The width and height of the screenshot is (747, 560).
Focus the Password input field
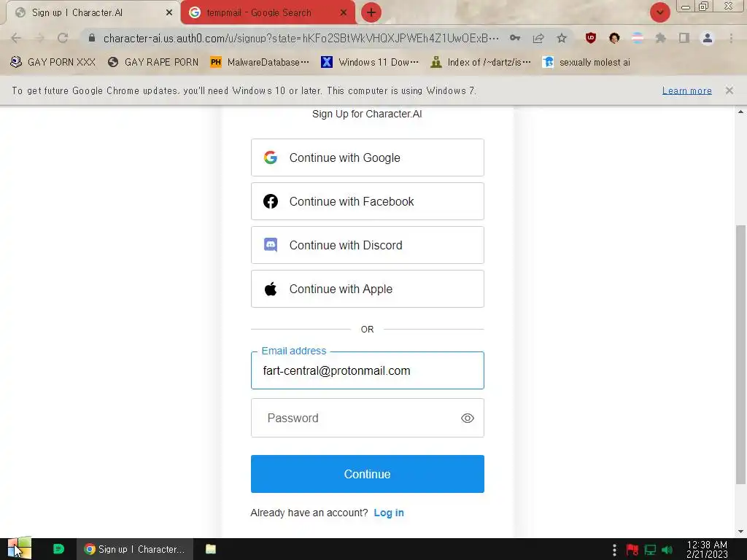[368, 418]
